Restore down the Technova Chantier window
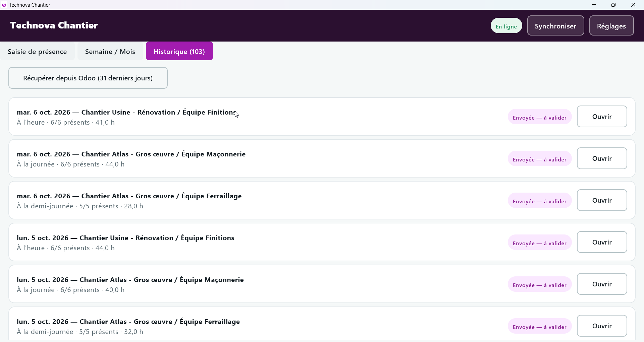This screenshot has height=342, width=644. (613, 5)
